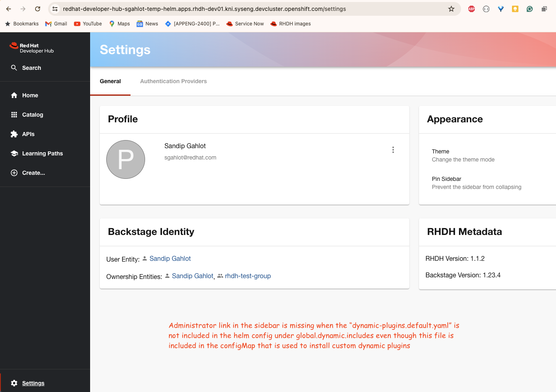Open the Gmail bookmark
Screen dimensions: 556x392
coord(56,24)
